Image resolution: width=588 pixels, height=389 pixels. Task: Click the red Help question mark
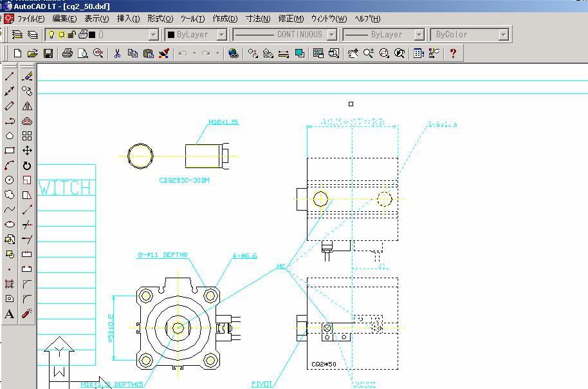coord(453,54)
